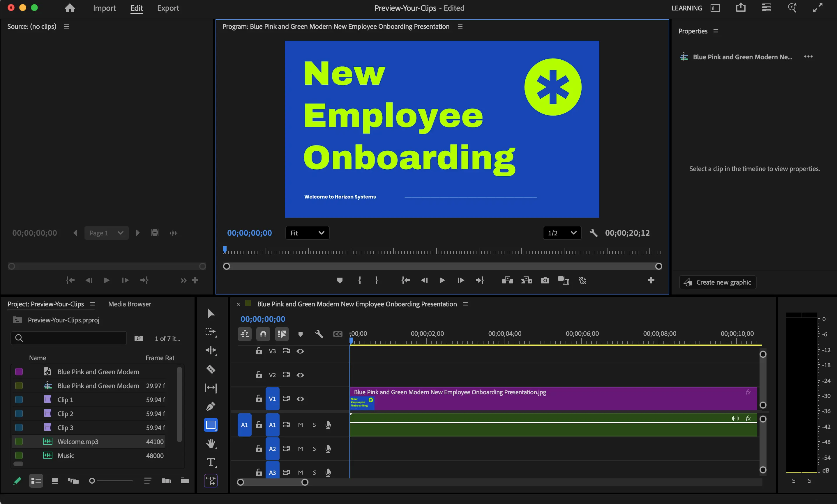Image resolution: width=837 pixels, height=504 pixels.
Task: Select the Razor tool
Action: pyautogui.click(x=211, y=369)
